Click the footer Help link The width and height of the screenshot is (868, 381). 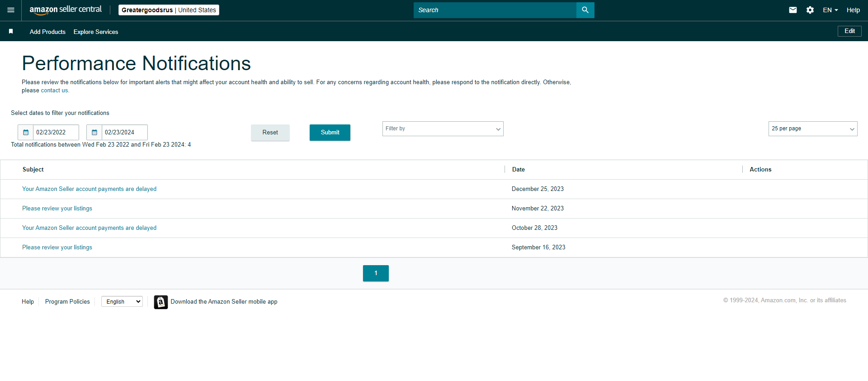(28, 302)
